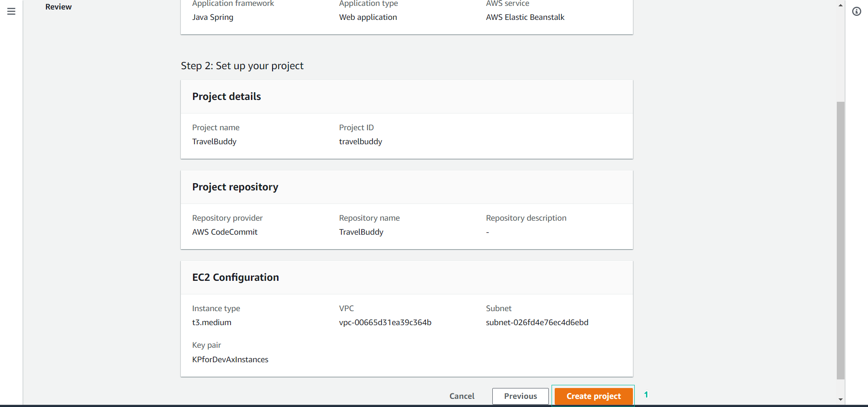
Task: Click the project ID value travelbuddy
Action: click(x=360, y=142)
